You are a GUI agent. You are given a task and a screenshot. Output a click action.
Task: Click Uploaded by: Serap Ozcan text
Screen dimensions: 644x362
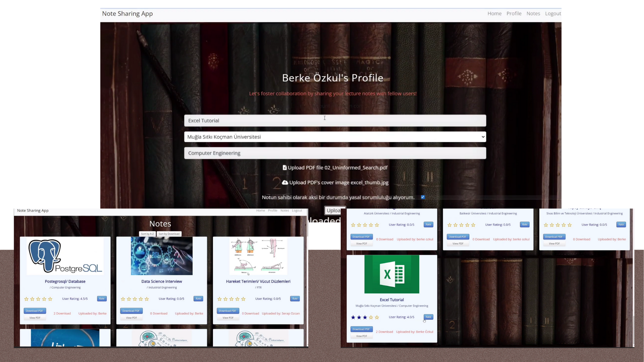coord(281,314)
